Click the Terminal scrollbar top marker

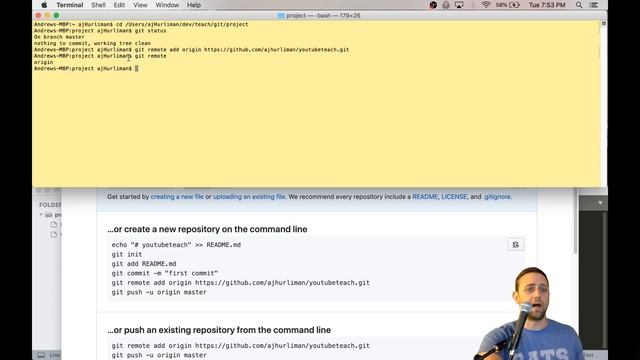coord(604,24)
